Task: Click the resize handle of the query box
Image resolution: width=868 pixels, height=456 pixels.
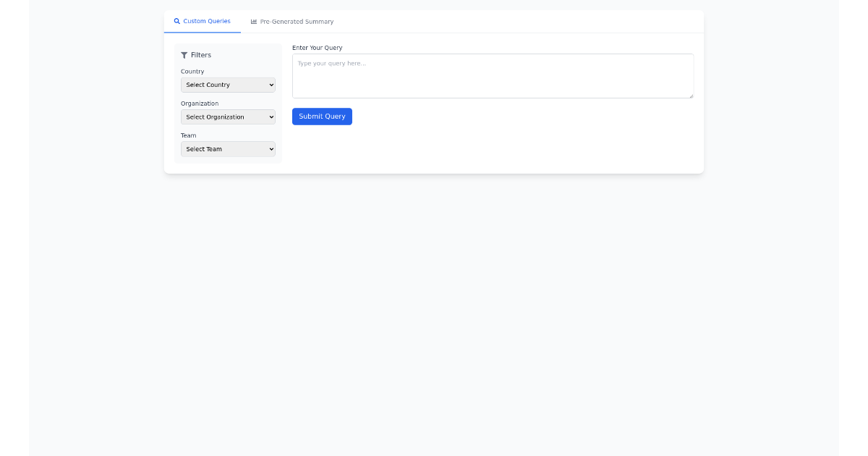Action: coord(691,96)
